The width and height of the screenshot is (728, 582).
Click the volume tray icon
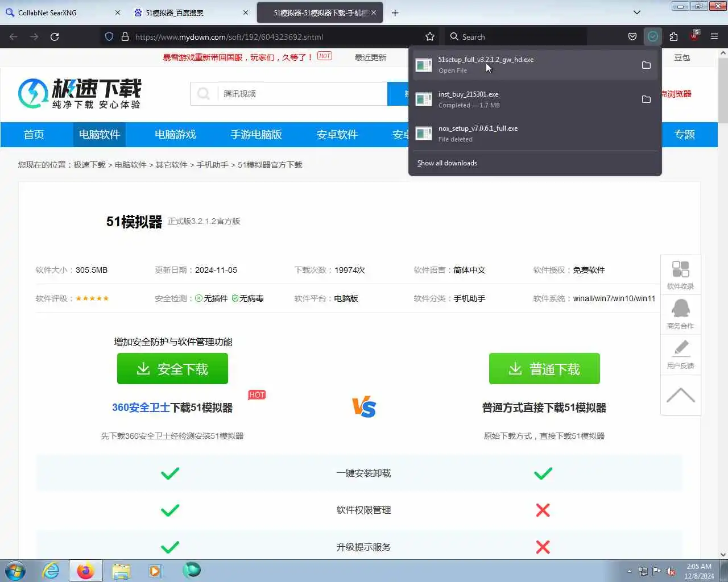click(x=671, y=571)
